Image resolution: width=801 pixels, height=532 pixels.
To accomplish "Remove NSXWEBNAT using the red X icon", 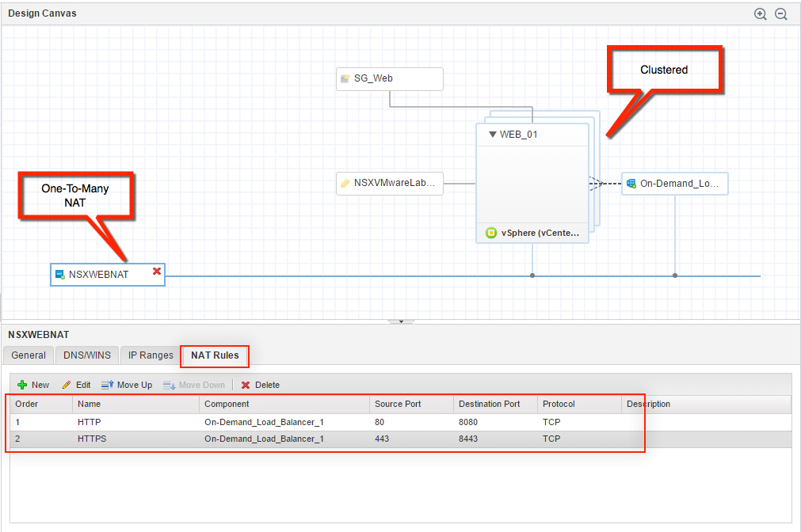I will click(157, 272).
